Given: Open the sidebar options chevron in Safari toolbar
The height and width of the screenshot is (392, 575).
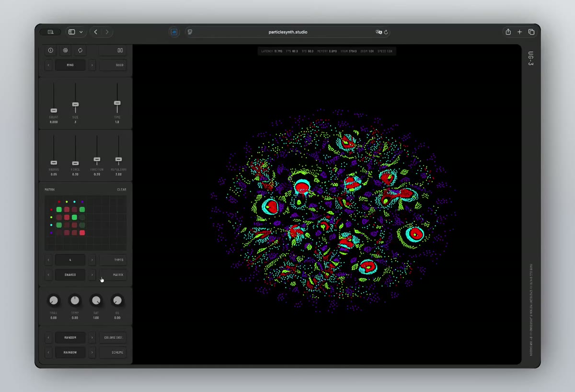Looking at the screenshot, I should click(81, 32).
